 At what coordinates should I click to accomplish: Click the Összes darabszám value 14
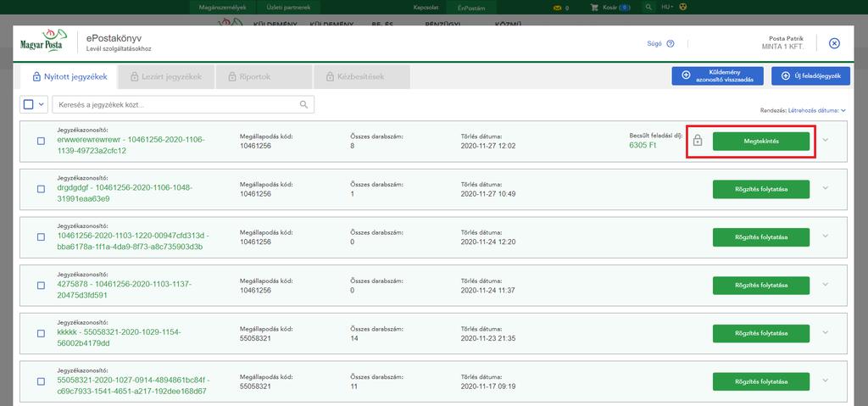coord(354,338)
